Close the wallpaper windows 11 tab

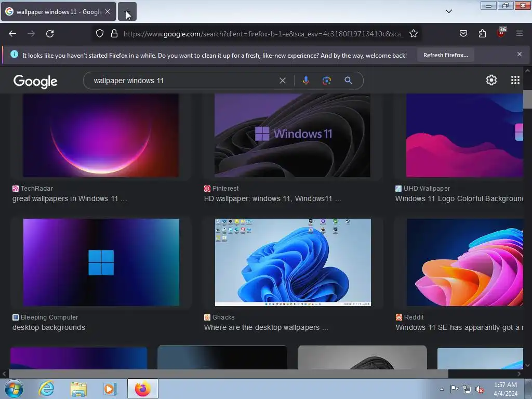108,11
